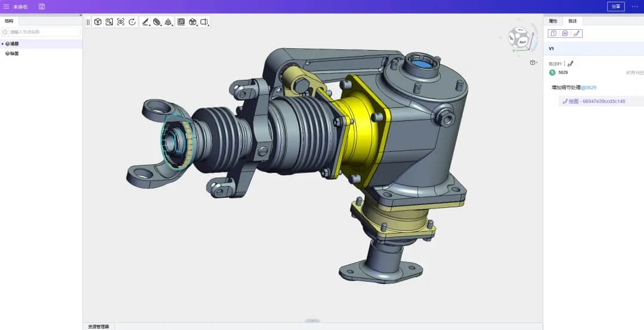Click the hatched render style icon
Screen dimensions: 644x330
pos(181,22)
